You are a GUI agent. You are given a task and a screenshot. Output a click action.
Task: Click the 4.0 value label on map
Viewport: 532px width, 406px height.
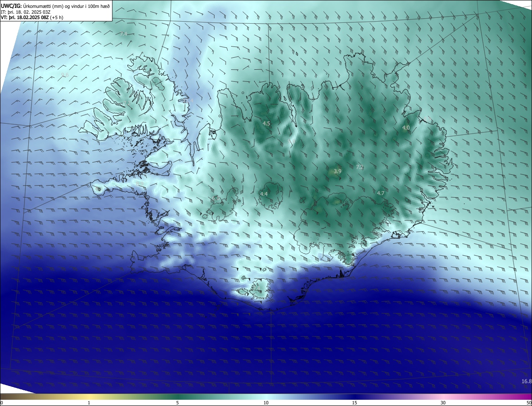coord(406,127)
